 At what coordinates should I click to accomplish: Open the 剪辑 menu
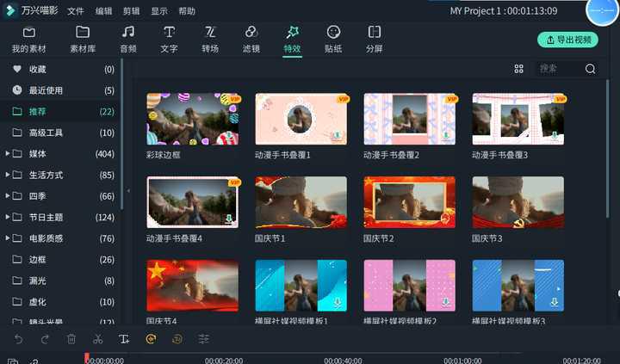click(131, 11)
